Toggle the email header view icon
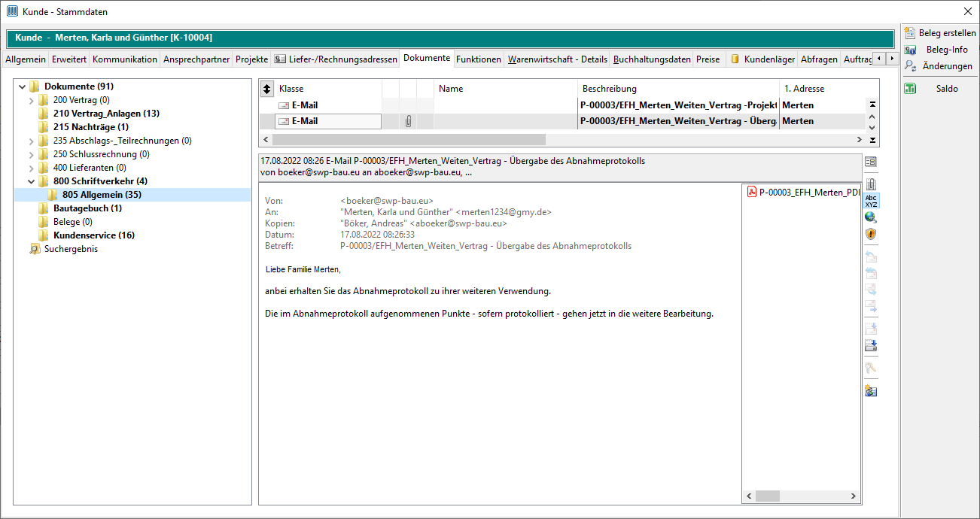980x519 pixels. coord(871,162)
